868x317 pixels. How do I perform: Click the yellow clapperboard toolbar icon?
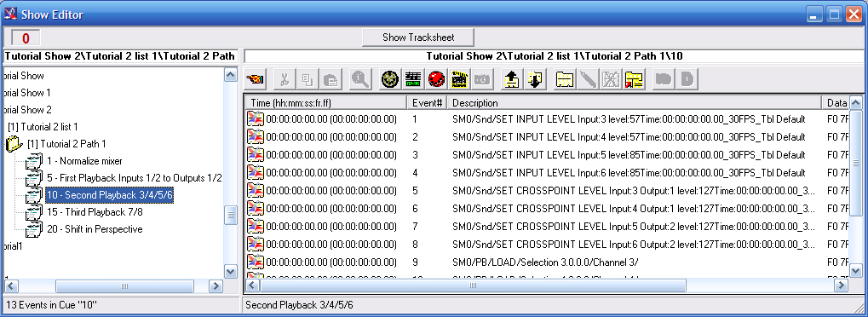tap(459, 79)
